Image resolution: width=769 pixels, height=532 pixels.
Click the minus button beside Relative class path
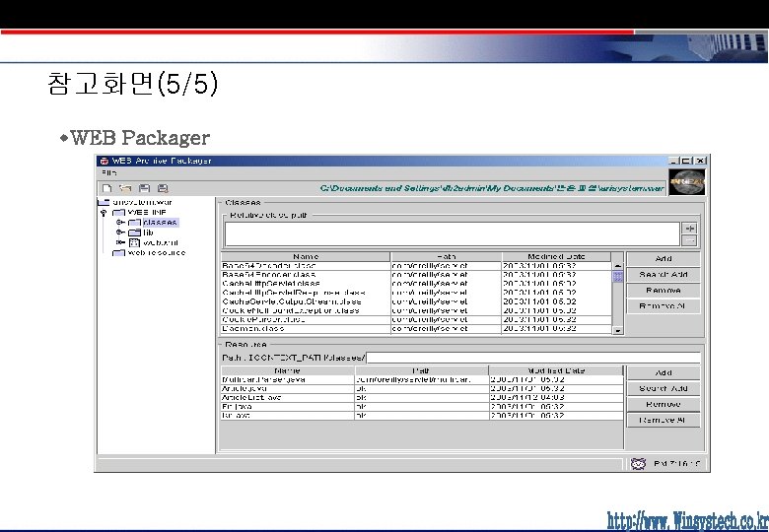689,240
